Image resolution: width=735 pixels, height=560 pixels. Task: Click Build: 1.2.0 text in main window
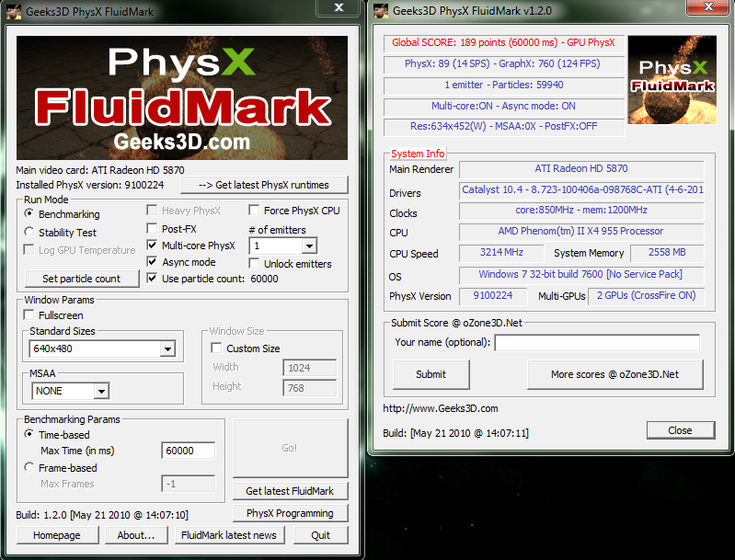(x=102, y=515)
